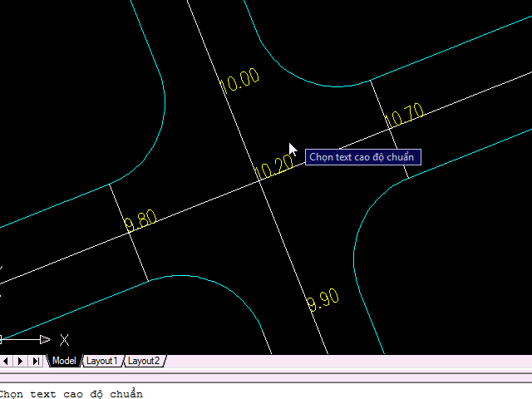This screenshot has width=532, height=399.
Task: Click the command line prompt text
Action: point(71,393)
